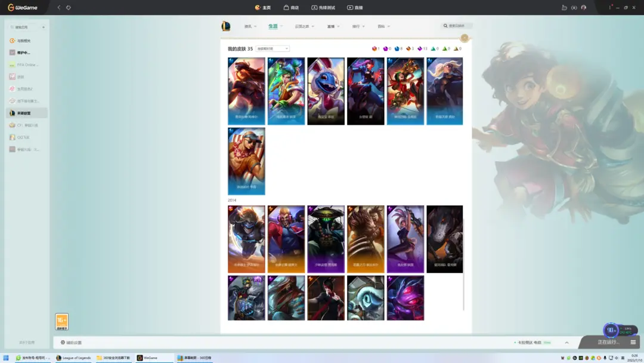
Task: Refresh the page with the reload icon
Action: point(69,7)
